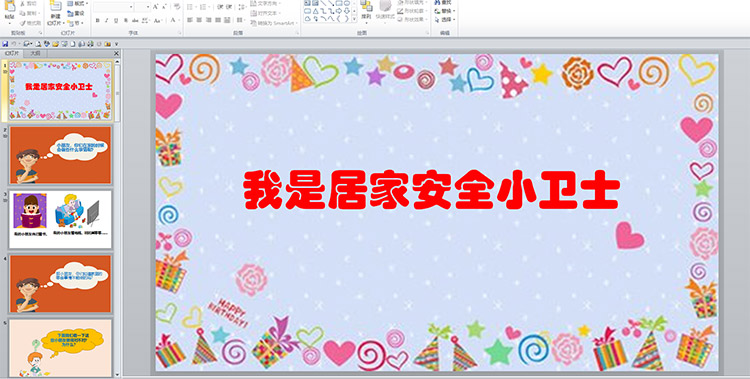Select slide 3 thumbnail with reading children
Viewport: 750px width, 379px height.
[x=60, y=219]
